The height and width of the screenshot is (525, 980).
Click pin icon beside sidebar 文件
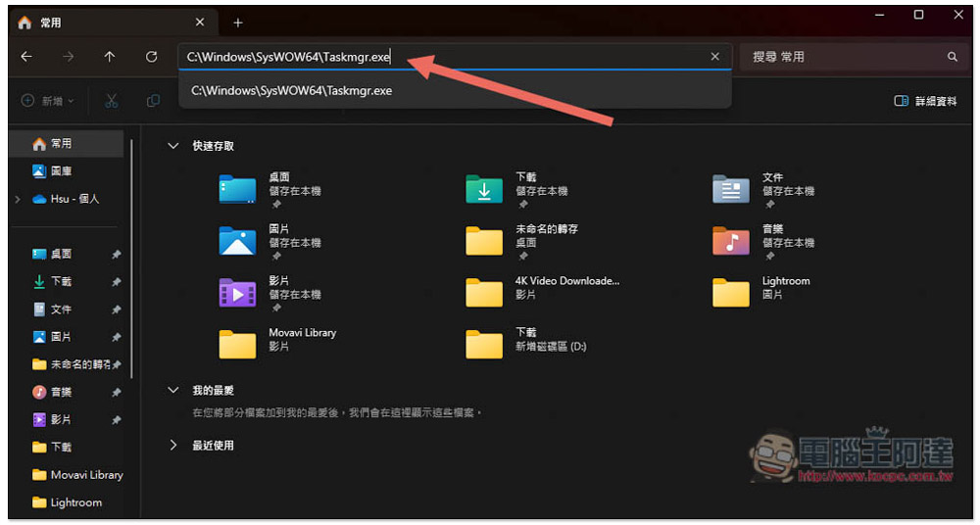pos(117,310)
